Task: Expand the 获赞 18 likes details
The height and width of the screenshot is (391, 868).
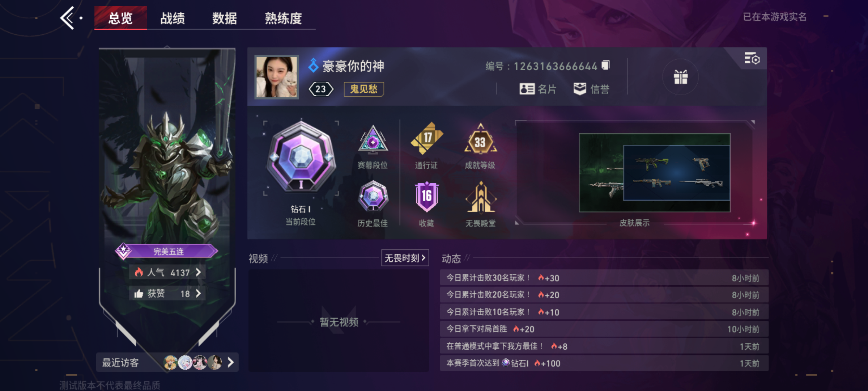Action: point(167,293)
